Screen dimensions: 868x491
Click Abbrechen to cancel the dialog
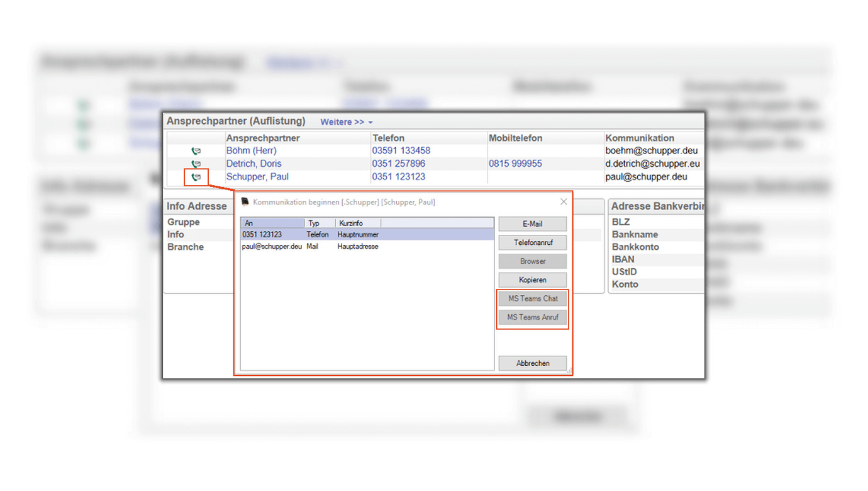click(x=533, y=363)
